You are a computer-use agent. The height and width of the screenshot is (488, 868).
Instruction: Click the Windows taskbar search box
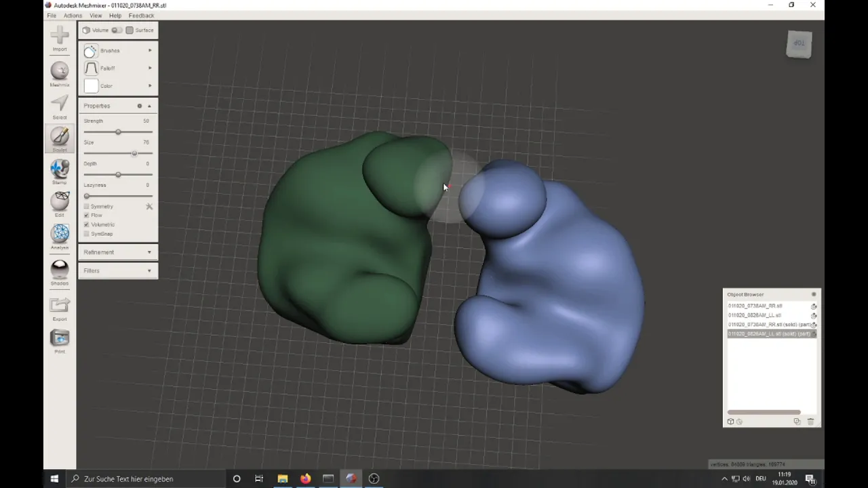pos(145,479)
